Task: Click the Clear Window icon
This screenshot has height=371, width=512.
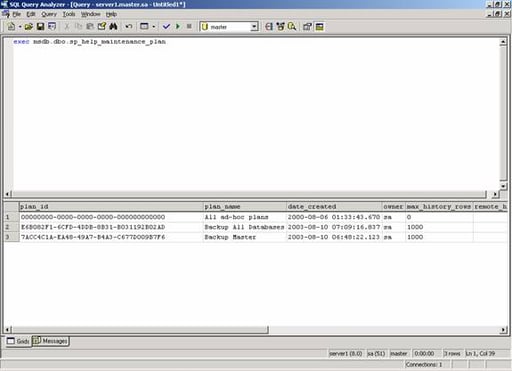Action: tap(102, 27)
